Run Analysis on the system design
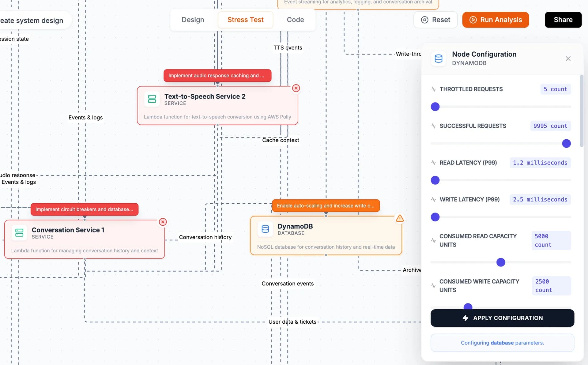 point(495,20)
